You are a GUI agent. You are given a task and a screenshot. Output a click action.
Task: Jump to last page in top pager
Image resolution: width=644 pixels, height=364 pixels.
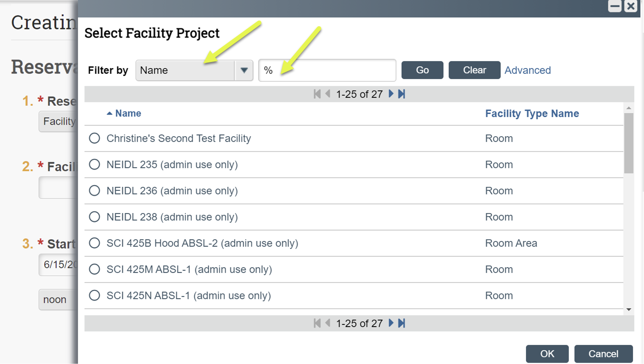(x=402, y=94)
